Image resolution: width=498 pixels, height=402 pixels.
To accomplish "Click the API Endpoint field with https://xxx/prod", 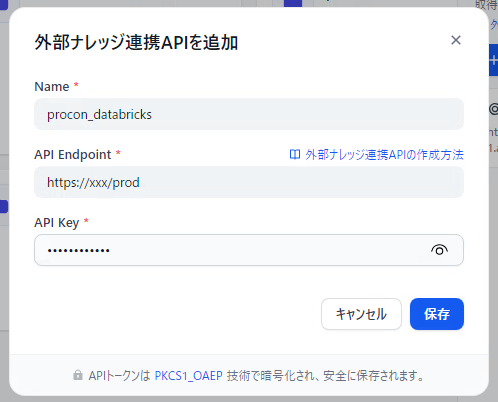I will [249, 182].
